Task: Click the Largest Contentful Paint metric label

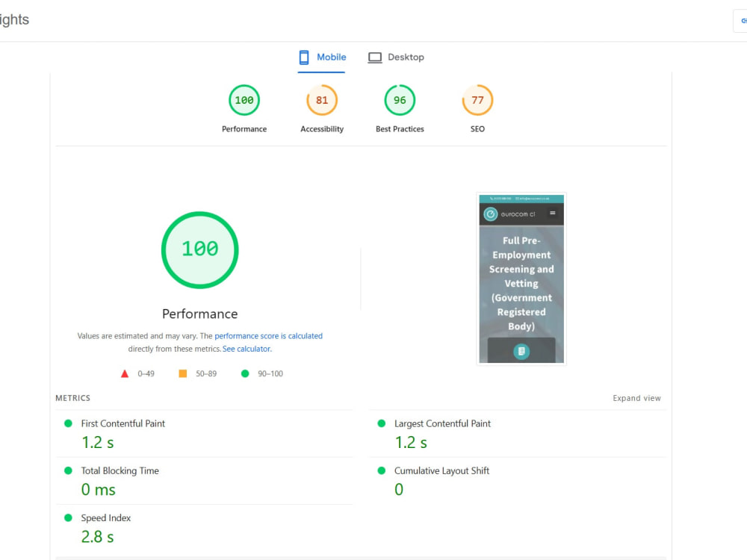Action: click(x=442, y=423)
